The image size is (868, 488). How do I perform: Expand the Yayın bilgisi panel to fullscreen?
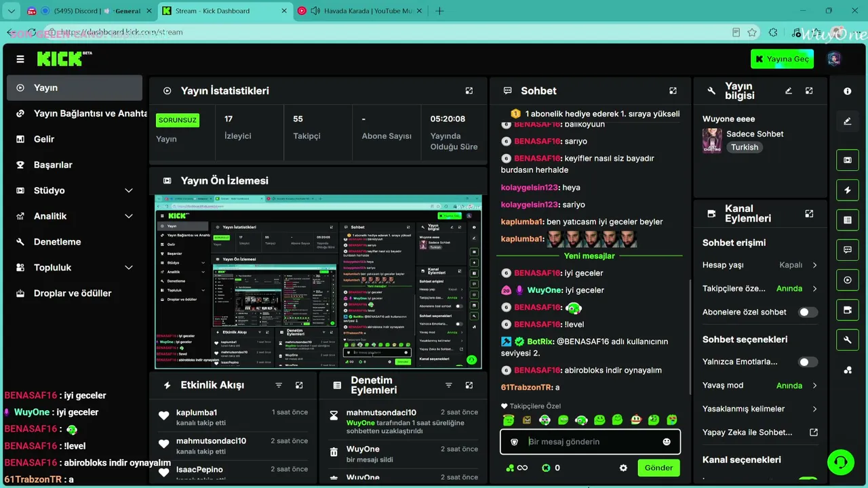coord(809,91)
